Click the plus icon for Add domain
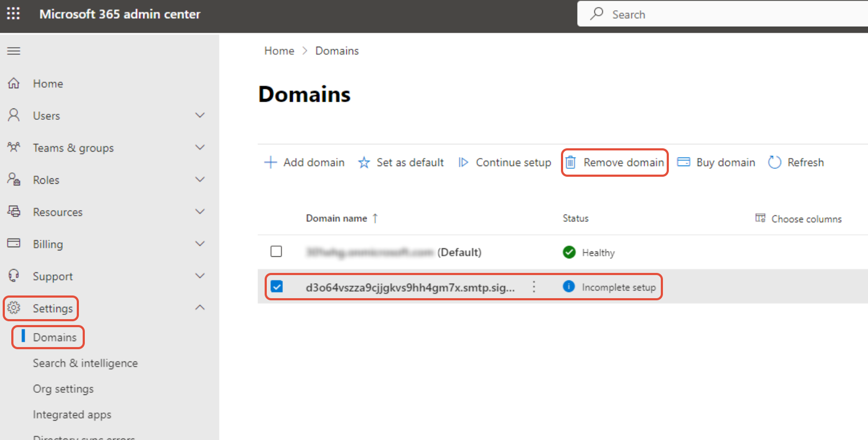Screen dimensions: 868x440 (271, 162)
